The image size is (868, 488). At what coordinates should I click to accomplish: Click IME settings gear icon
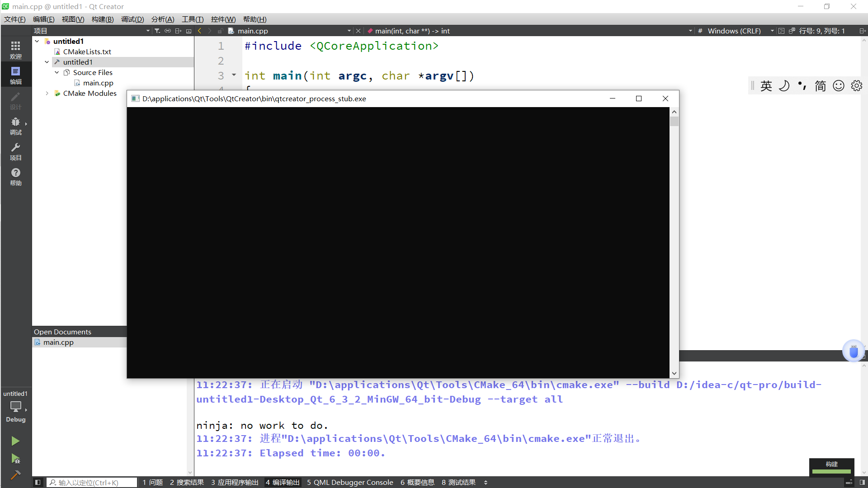click(857, 86)
